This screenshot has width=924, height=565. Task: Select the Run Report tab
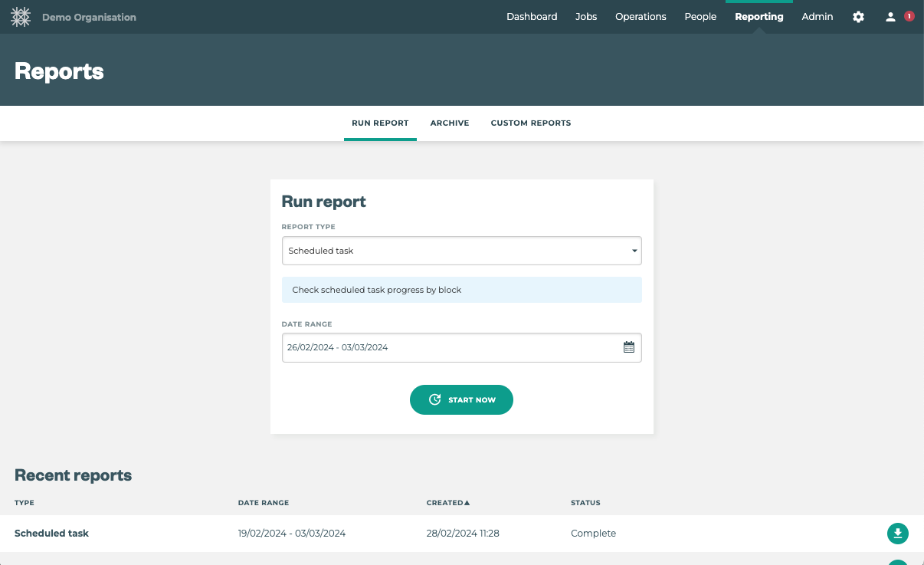click(x=380, y=123)
